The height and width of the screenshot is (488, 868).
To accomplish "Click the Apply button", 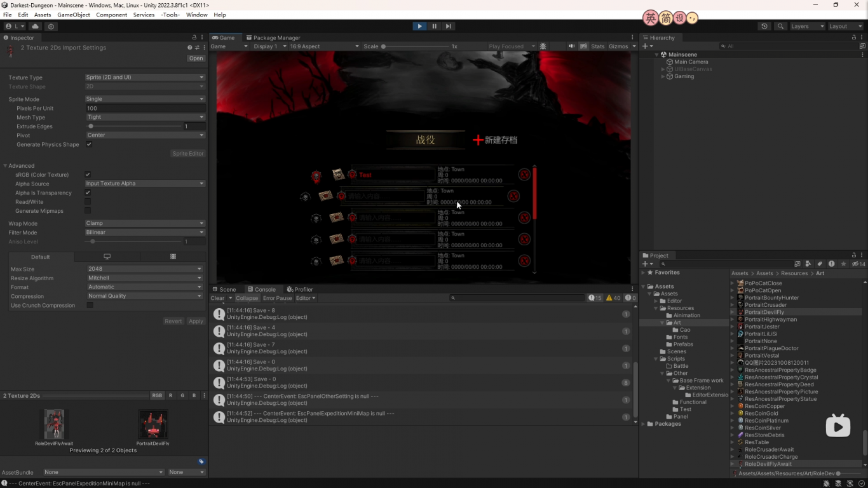I will 196,322.
